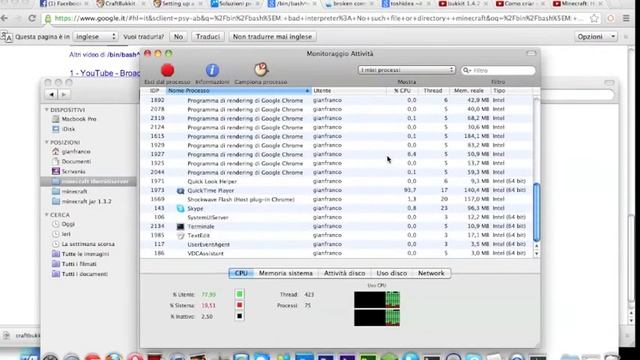
Task: Collapse the CERCA section in Finder
Action: (x=47, y=214)
